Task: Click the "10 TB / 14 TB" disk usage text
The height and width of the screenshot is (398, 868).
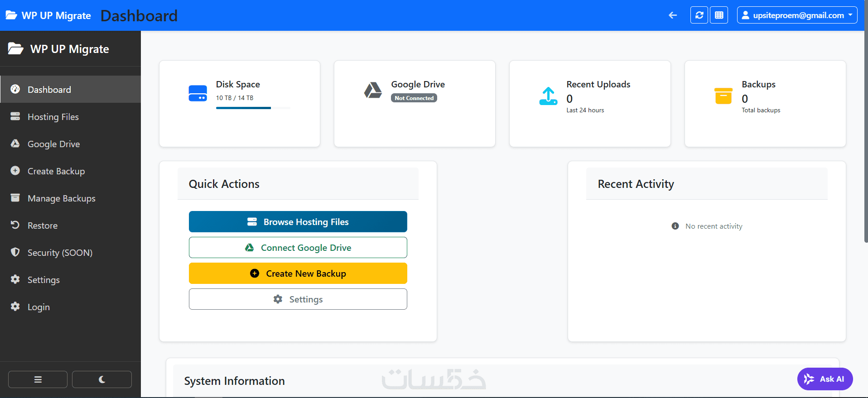Action: tap(235, 98)
